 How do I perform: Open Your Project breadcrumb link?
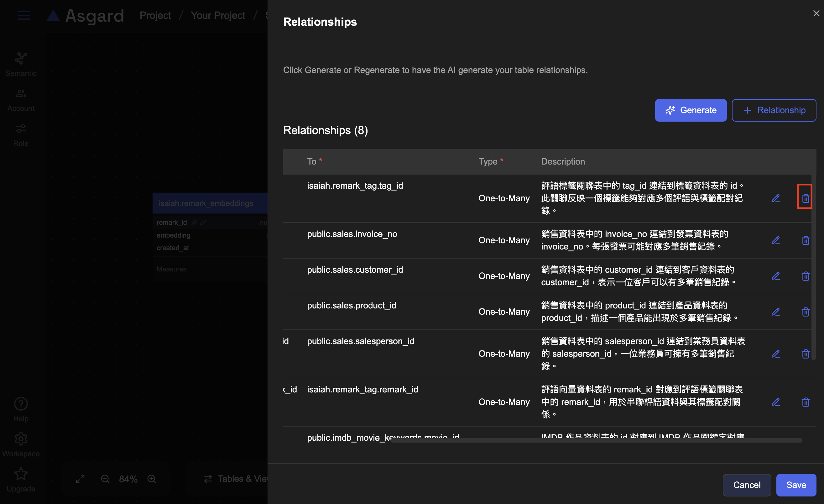pyautogui.click(x=218, y=15)
